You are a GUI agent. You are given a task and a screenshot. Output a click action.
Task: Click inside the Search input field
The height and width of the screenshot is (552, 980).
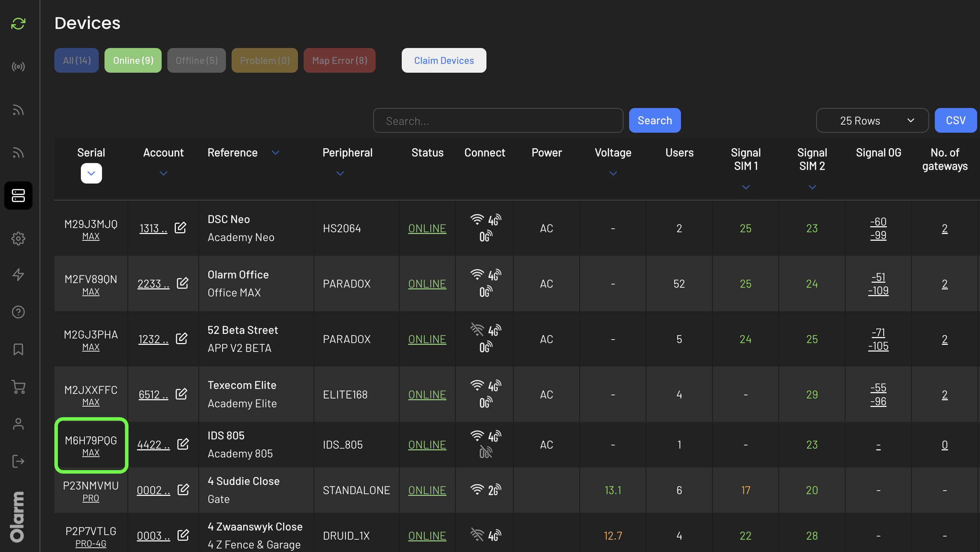click(x=498, y=121)
